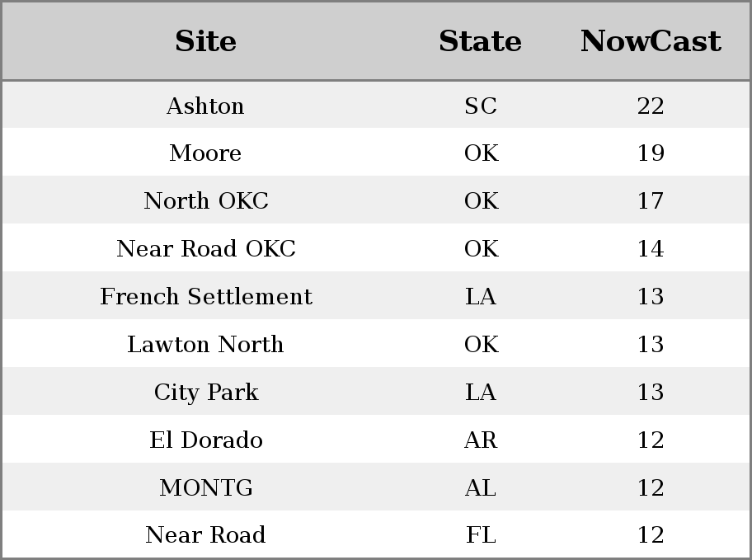Click NowCast value 17
The height and width of the screenshot is (560, 752).
(x=651, y=200)
